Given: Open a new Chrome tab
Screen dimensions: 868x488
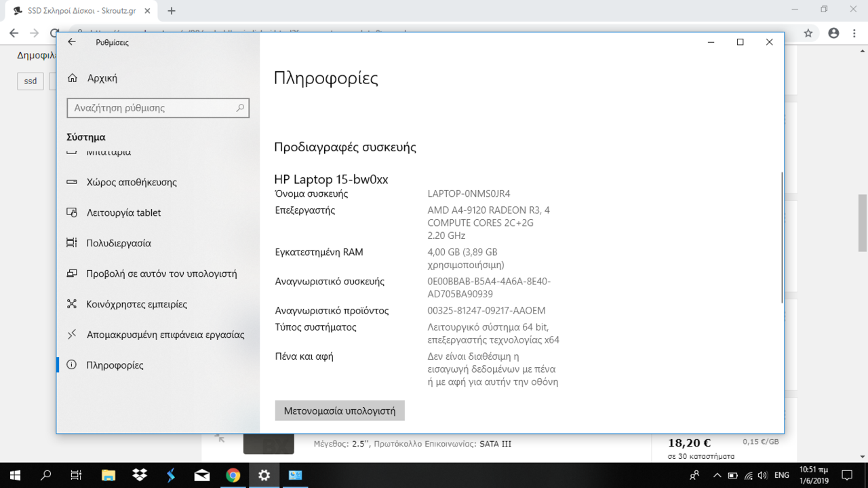Looking at the screenshot, I should point(172,11).
